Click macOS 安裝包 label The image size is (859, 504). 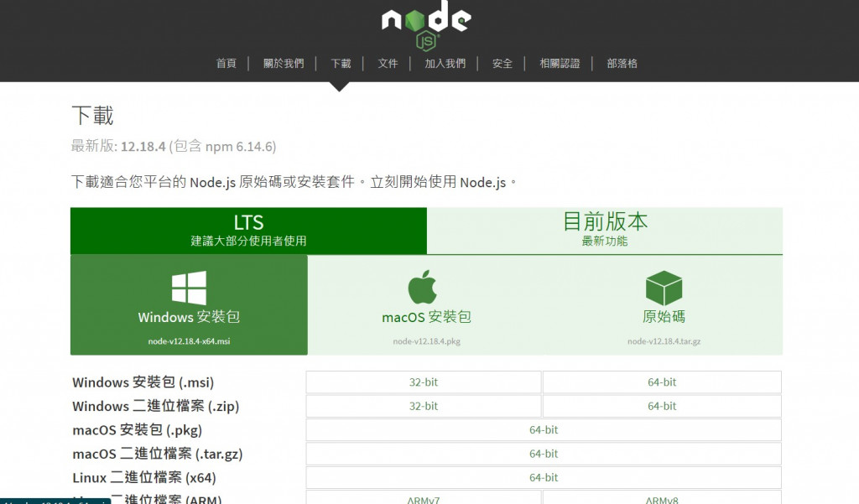426,317
